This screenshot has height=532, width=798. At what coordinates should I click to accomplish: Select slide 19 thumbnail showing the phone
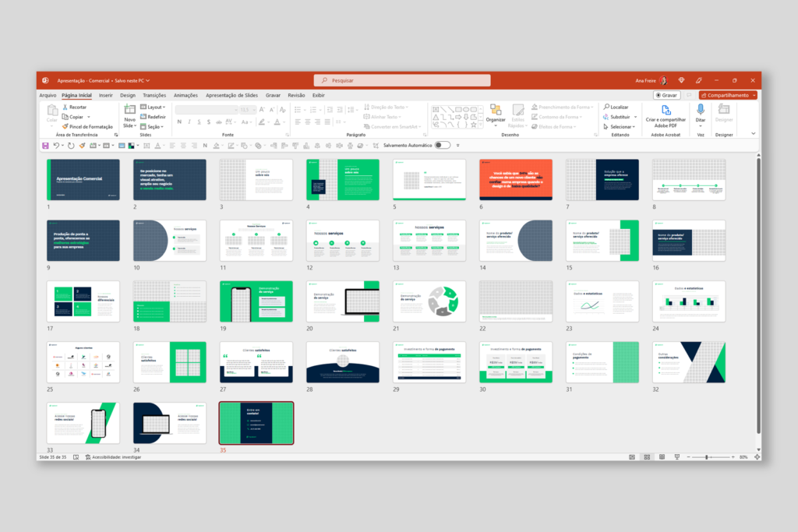pyautogui.click(x=256, y=301)
